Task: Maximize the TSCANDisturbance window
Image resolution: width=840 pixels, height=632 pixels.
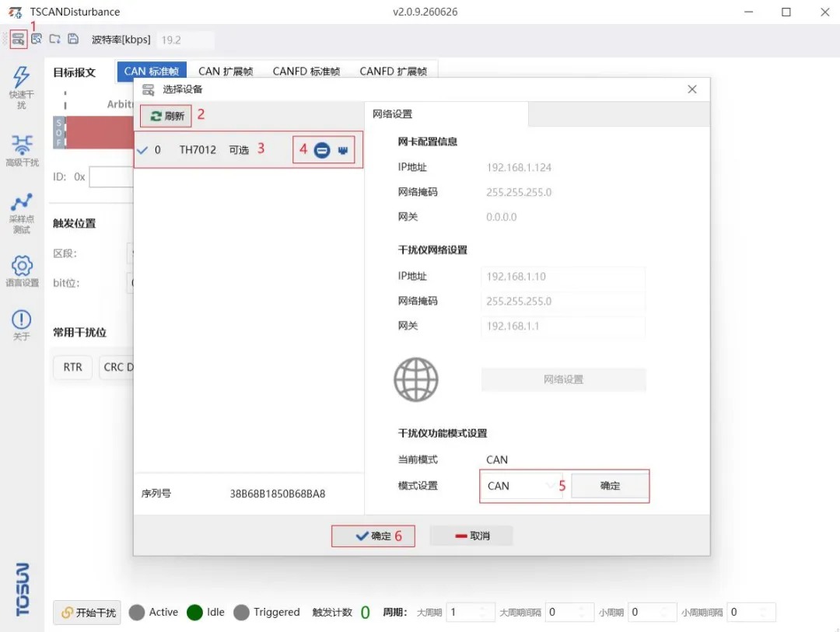Action: tap(786, 12)
